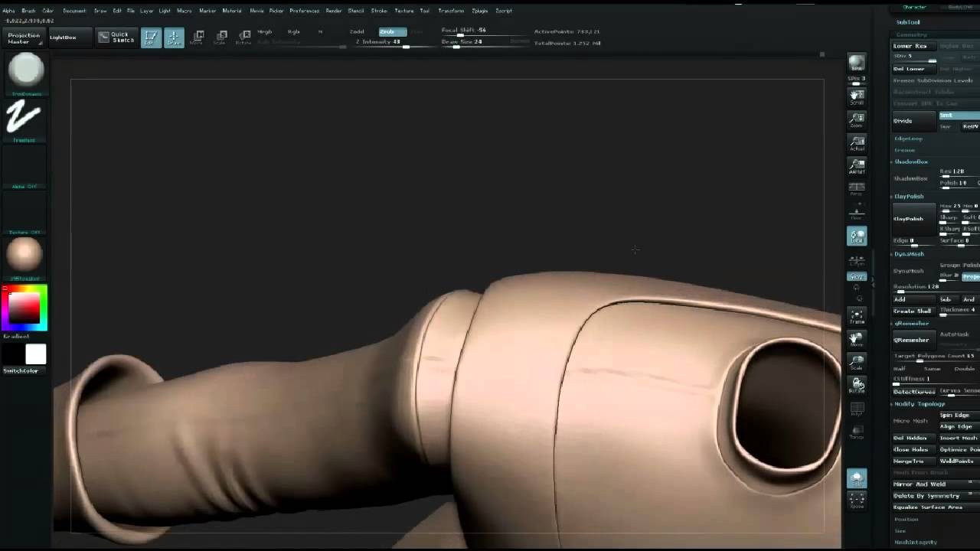Toggle L.Sym local symmetry
This screenshot has width=980, height=551.
tap(857, 260)
